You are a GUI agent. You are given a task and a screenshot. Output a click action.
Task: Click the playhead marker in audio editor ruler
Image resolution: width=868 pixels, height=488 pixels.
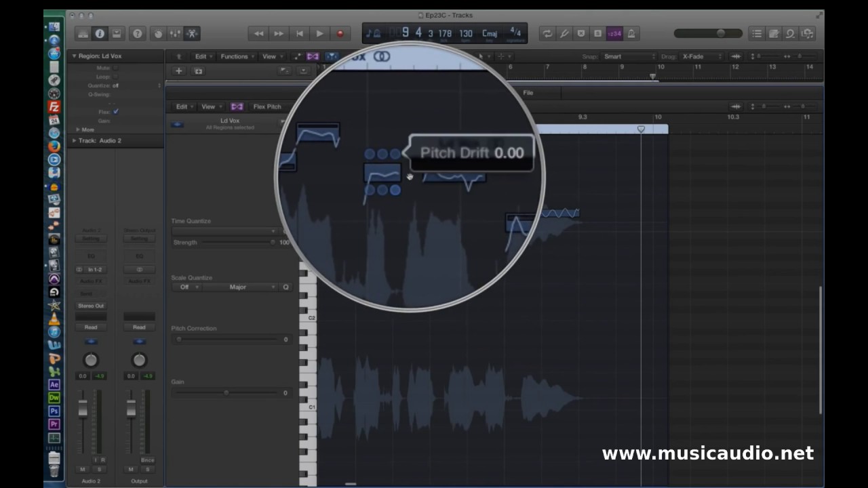point(641,129)
